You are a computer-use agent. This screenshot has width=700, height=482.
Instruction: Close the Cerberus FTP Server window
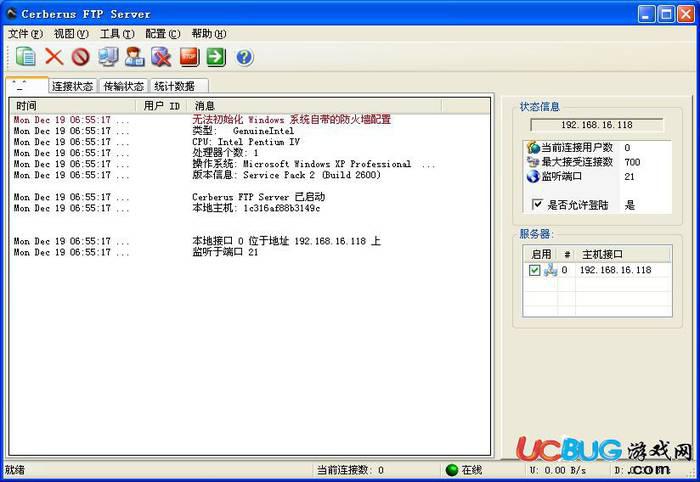(686, 14)
